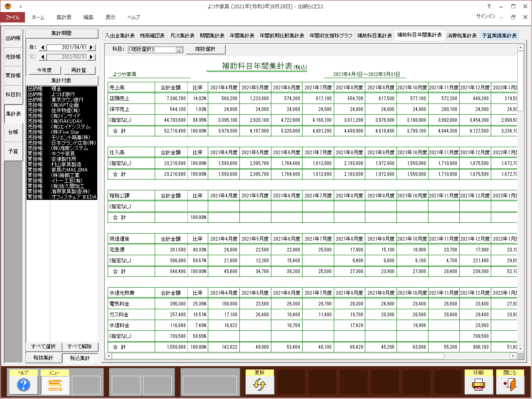
Task: Select オフィスチェア IKEDA list row
Action: click(x=62, y=197)
